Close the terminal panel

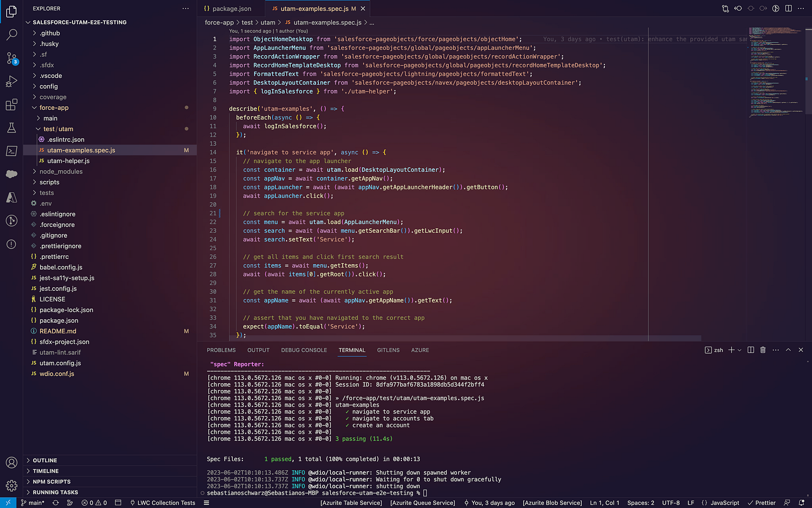point(801,350)
